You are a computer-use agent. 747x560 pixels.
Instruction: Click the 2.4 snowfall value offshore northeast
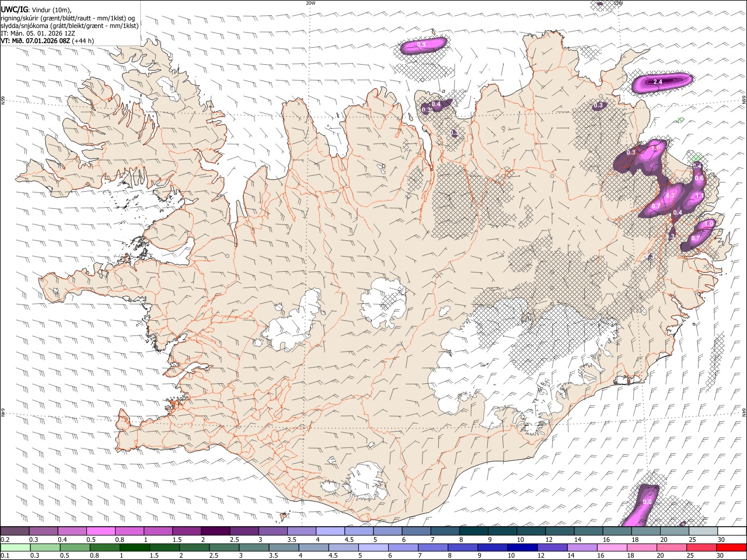pos(658,82)
